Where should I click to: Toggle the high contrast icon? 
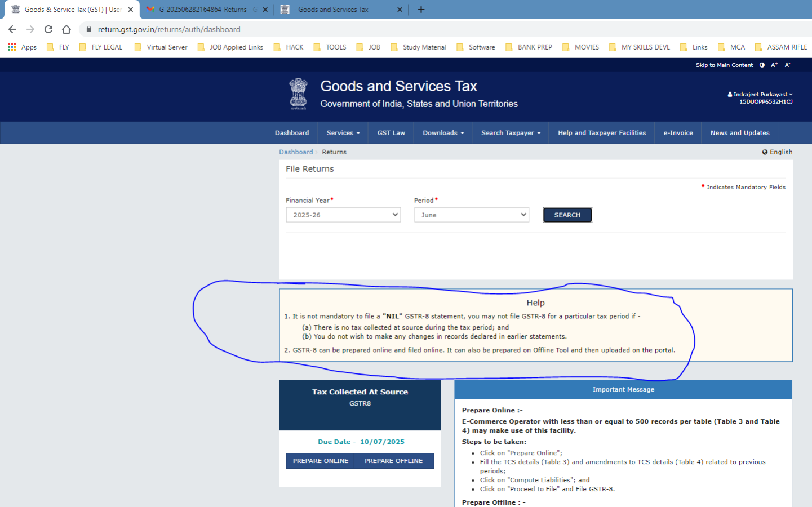762,65
